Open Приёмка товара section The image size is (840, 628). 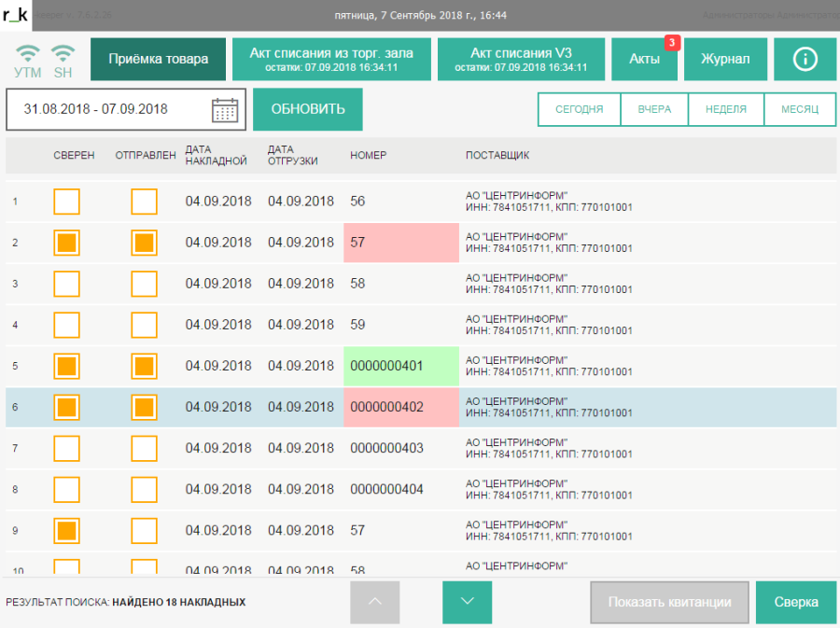pos(158,59)
